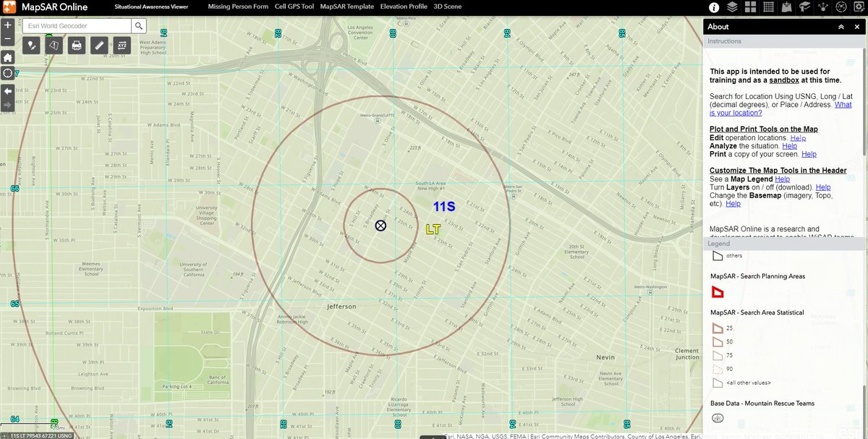Screen dimensions: 868x439
Task: Open Help link next to Analyze the situation
Action: tap(789, 145)
